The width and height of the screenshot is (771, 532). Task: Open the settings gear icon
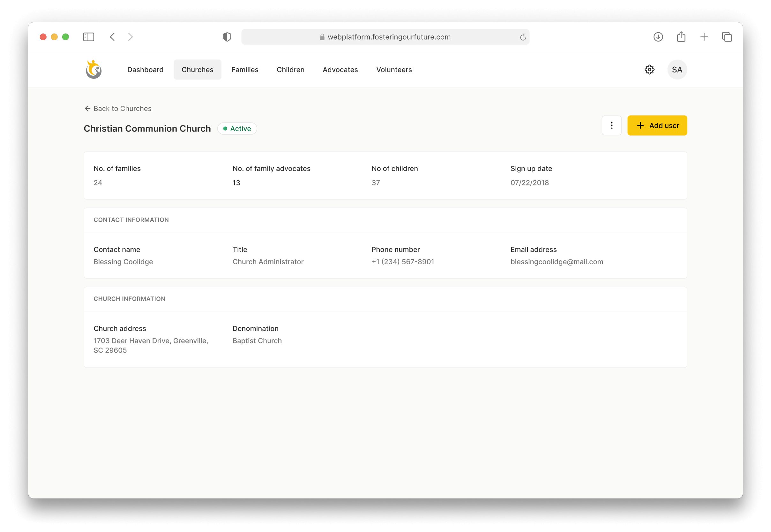649,70
